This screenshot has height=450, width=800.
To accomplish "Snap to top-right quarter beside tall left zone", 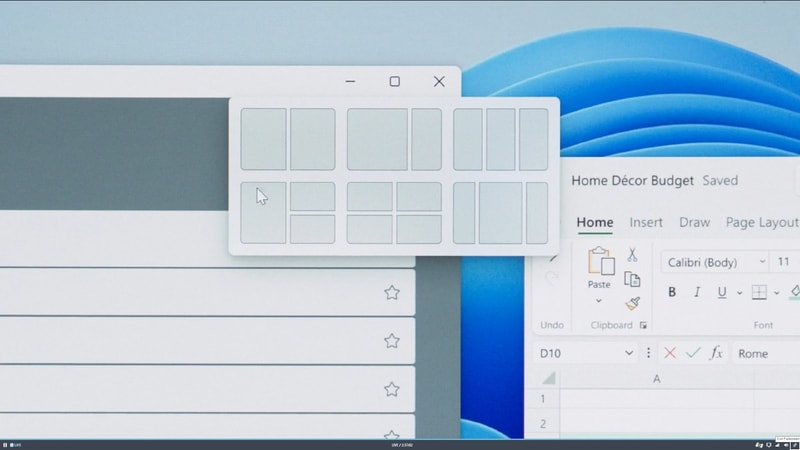I will point(313,196).
